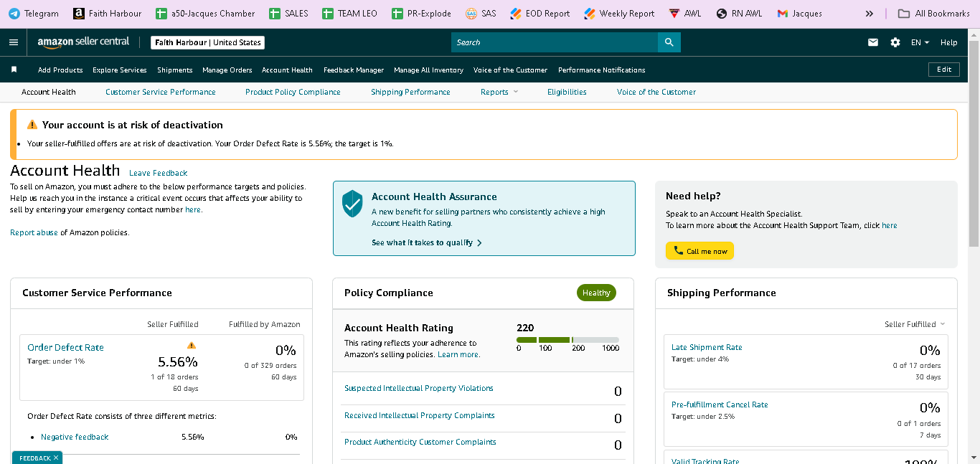Click the Account Health Assurance shield icon
This screenshot has height=464, width=980.
tap(352, 204)
